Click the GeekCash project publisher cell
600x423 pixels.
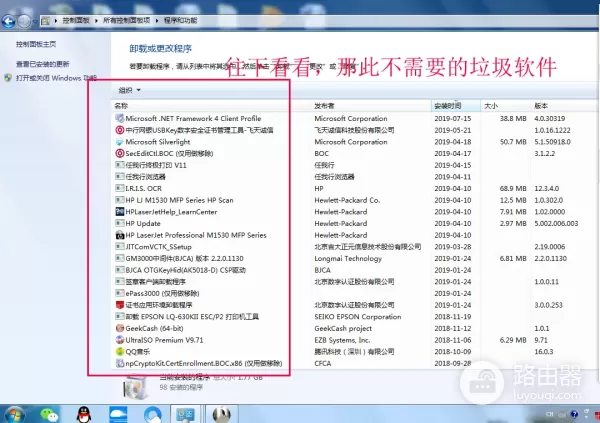[x=343, y=328]
